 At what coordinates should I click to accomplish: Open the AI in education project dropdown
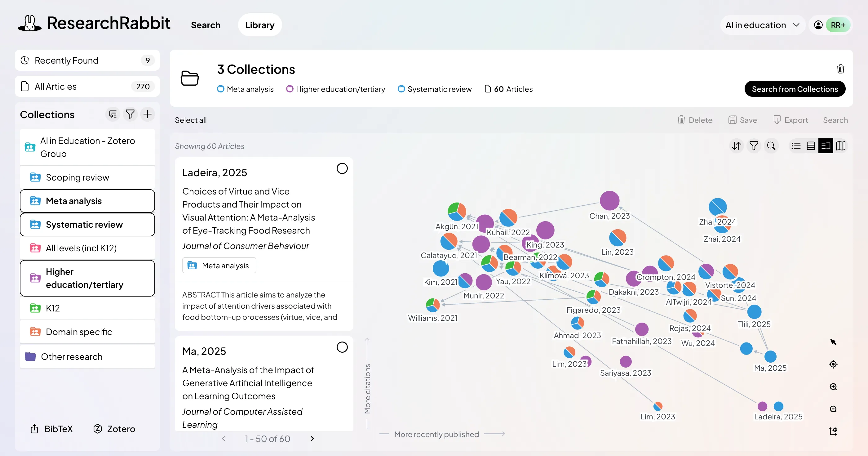pos(762,25)
